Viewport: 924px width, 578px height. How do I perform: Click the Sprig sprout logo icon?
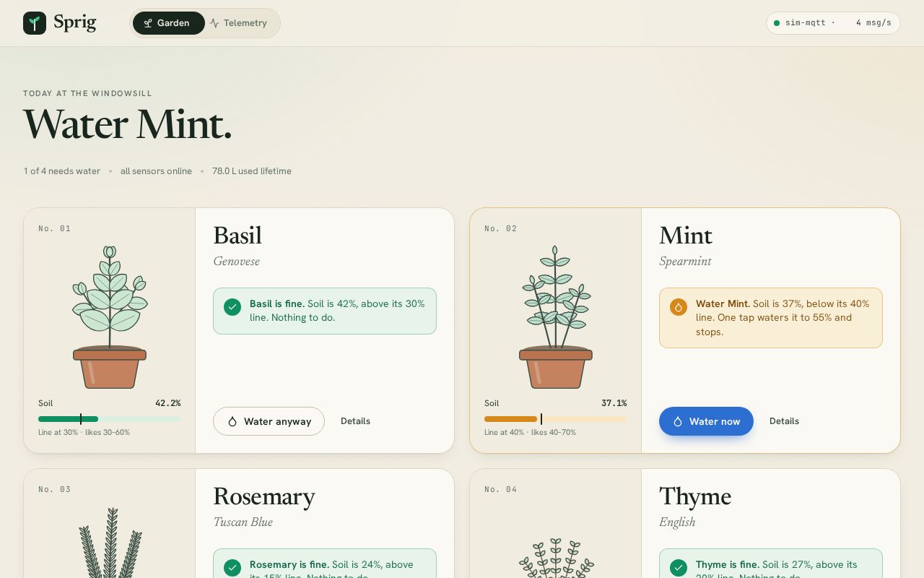tap(35, 23)
